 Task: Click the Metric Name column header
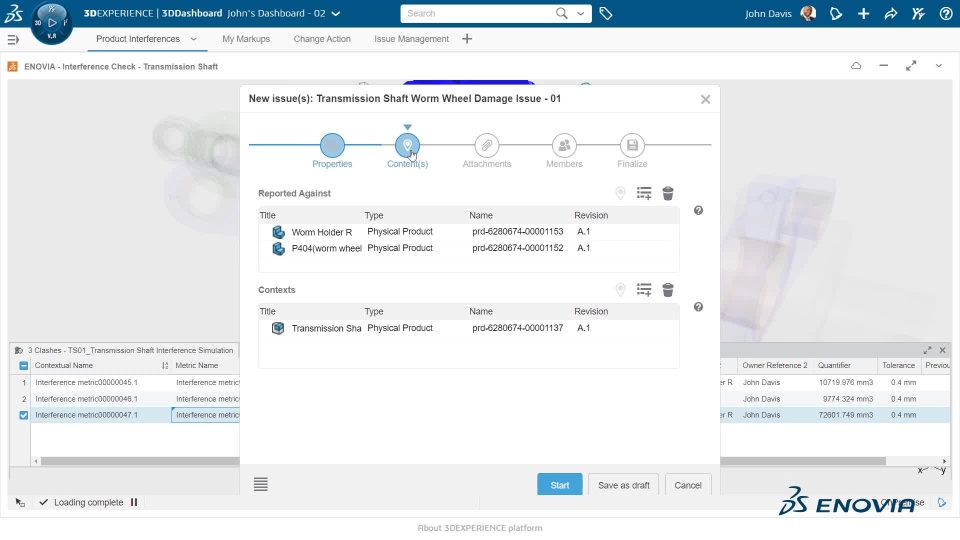(x=197, y=366)
